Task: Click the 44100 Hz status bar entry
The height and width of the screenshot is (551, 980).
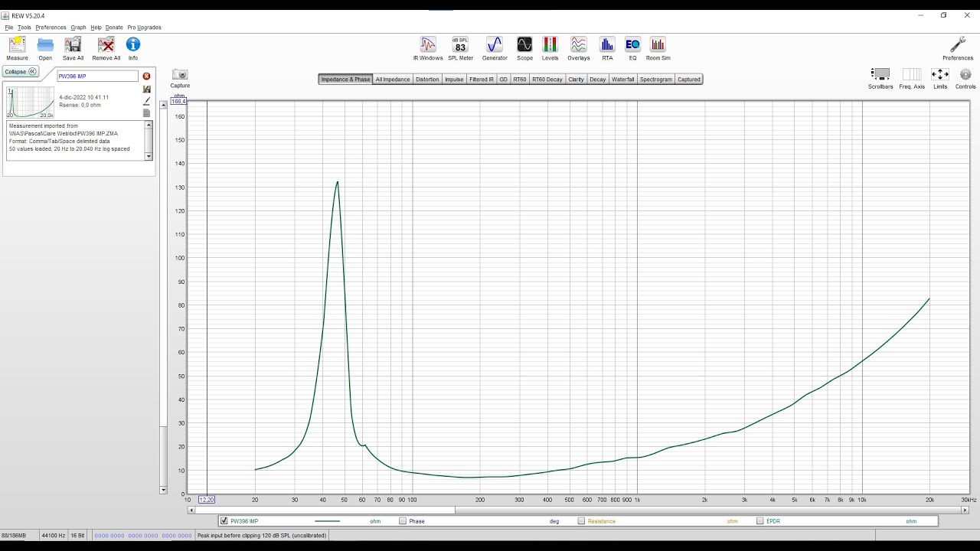Action: tap(53, 536)
